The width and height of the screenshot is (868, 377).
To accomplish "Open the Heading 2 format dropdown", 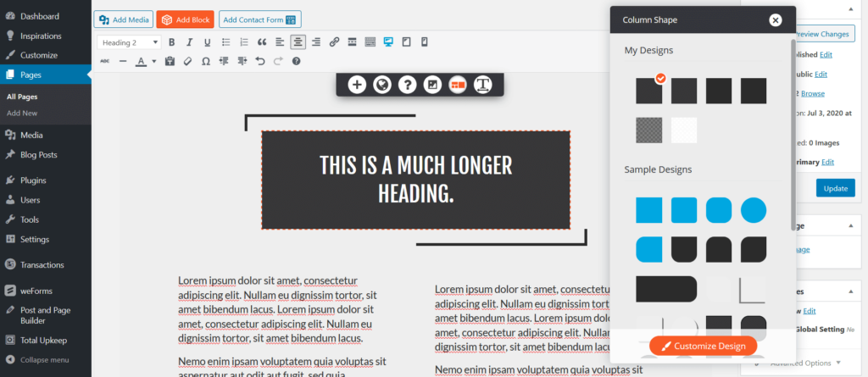I will click(130, 42).
